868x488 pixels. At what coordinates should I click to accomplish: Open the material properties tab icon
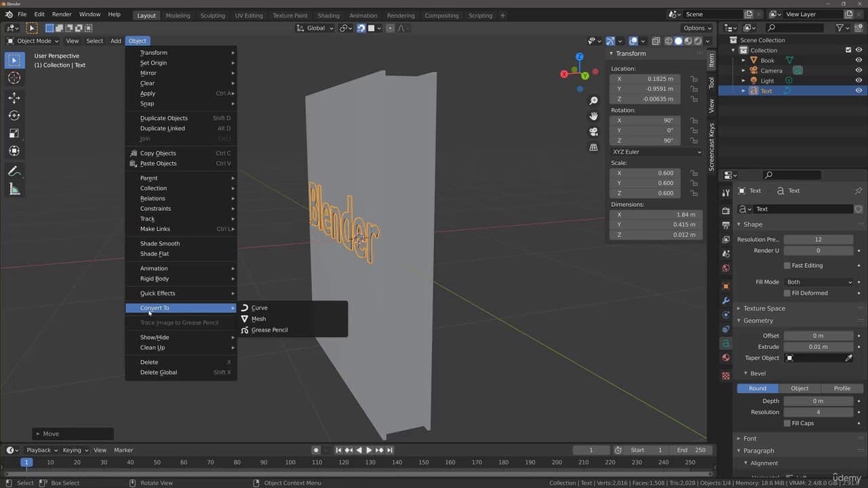point(726,358)
